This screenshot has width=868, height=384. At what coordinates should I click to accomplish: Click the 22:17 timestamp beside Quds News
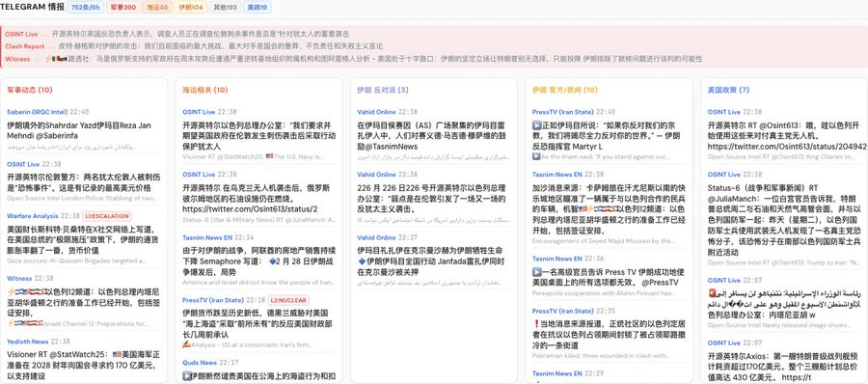pos(230,363)
